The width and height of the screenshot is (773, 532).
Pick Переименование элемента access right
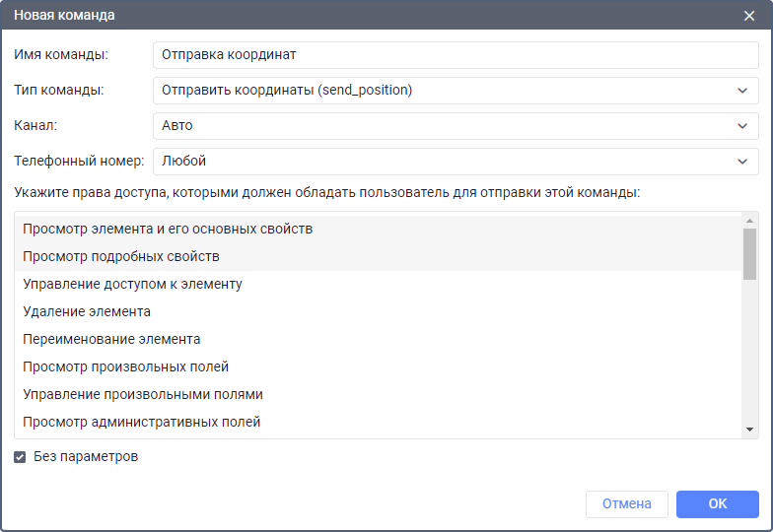[x=112, y=339]
